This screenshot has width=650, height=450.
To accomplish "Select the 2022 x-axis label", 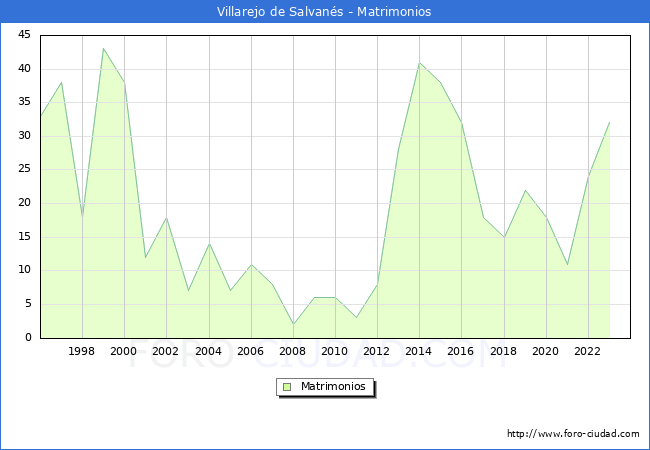I will click(x=587, y=352).
